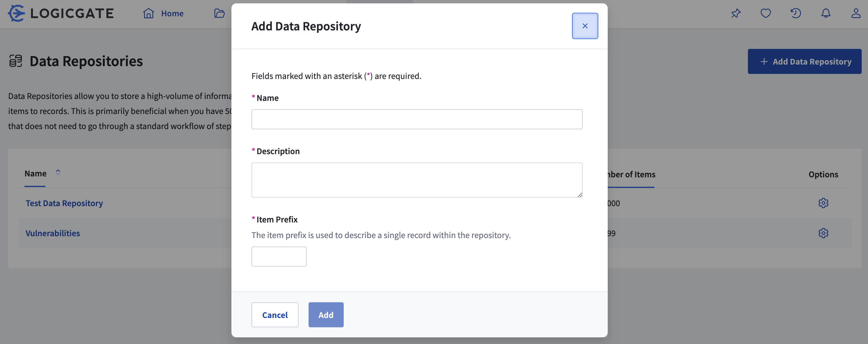Click inside the Name input field
This screenshot has height=344, width=868.
pos(417,119)
